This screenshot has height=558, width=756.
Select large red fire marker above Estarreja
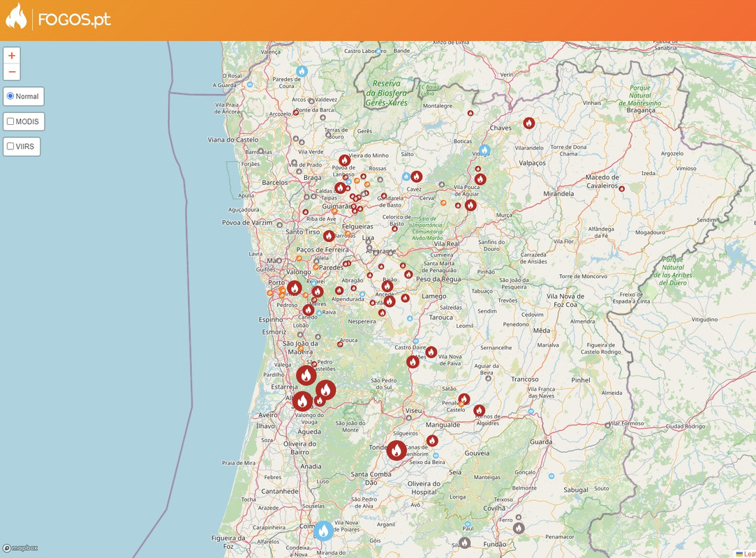306,375
